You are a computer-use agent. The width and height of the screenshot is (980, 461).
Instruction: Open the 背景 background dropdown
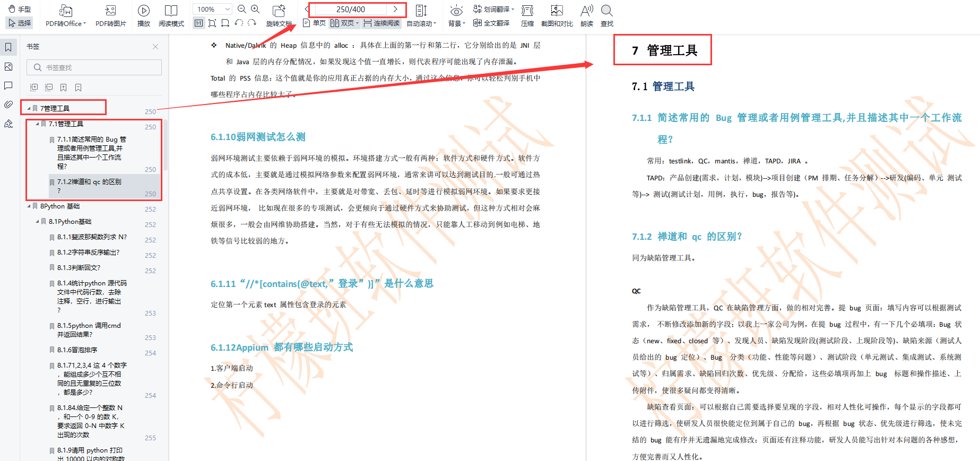456,16
